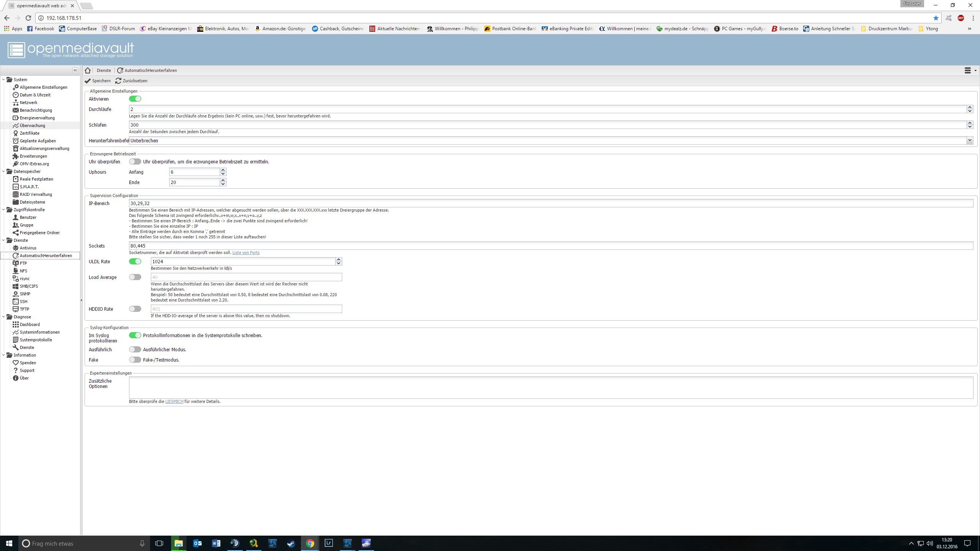This screenshot has height=551, width=980.
Task: Disable the Aktivieren toggle
Action: click(x=135, y=99)
